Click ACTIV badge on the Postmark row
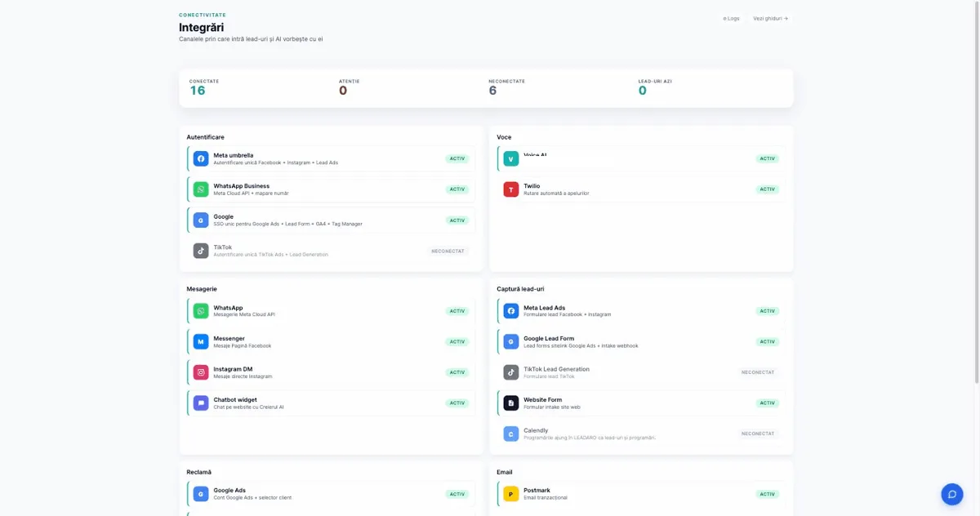Screen dimensions: 980x516 pos(768,494)
